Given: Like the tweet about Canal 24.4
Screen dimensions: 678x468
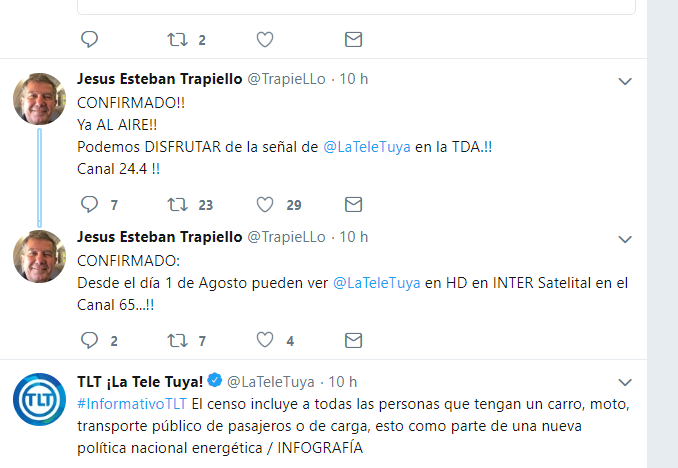Looking at the screenshot, I should (x=265, y=204).
